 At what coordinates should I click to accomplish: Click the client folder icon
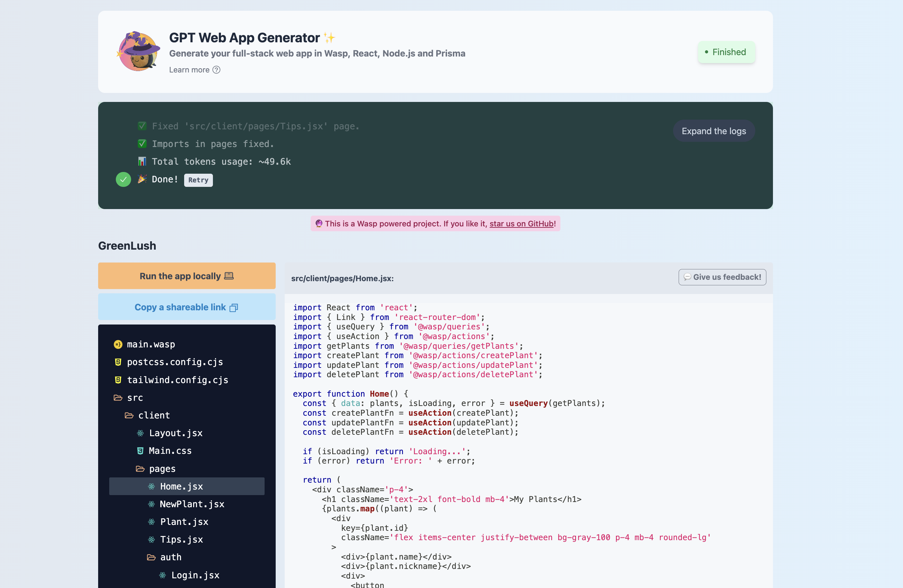(x=129, y=415)
